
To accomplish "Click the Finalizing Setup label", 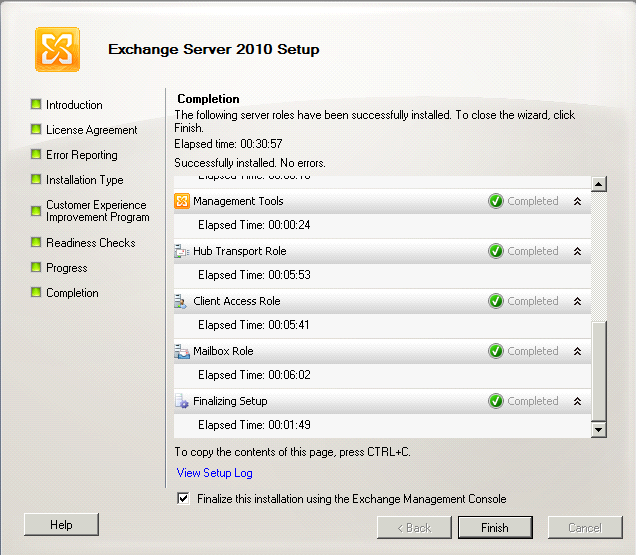I will click(230, 401).
